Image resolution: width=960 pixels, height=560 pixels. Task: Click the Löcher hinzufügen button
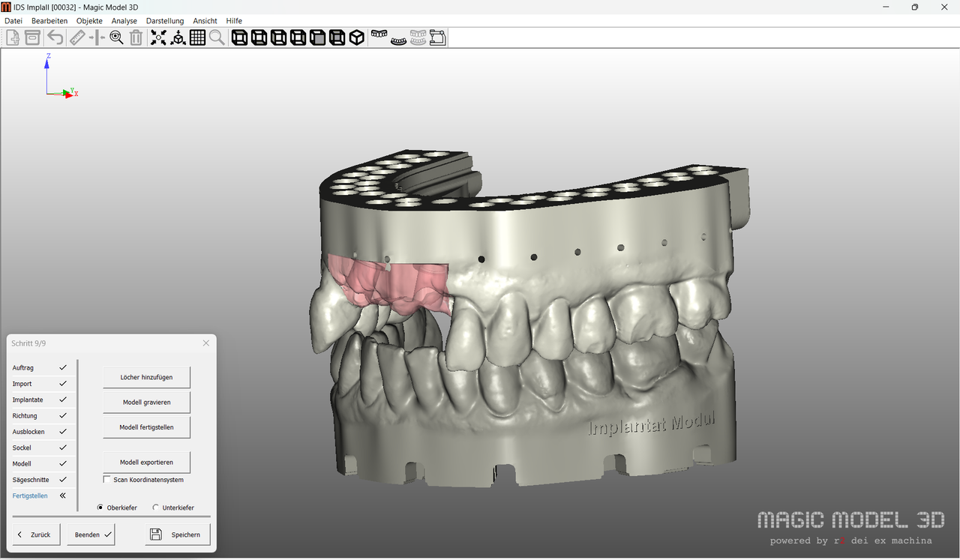point(146,377)
